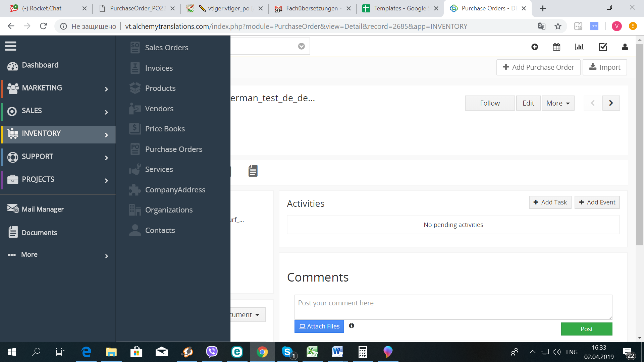This screenshot has width=644, height=362.
Task: Click the Follow button
Action: (489, 103)
